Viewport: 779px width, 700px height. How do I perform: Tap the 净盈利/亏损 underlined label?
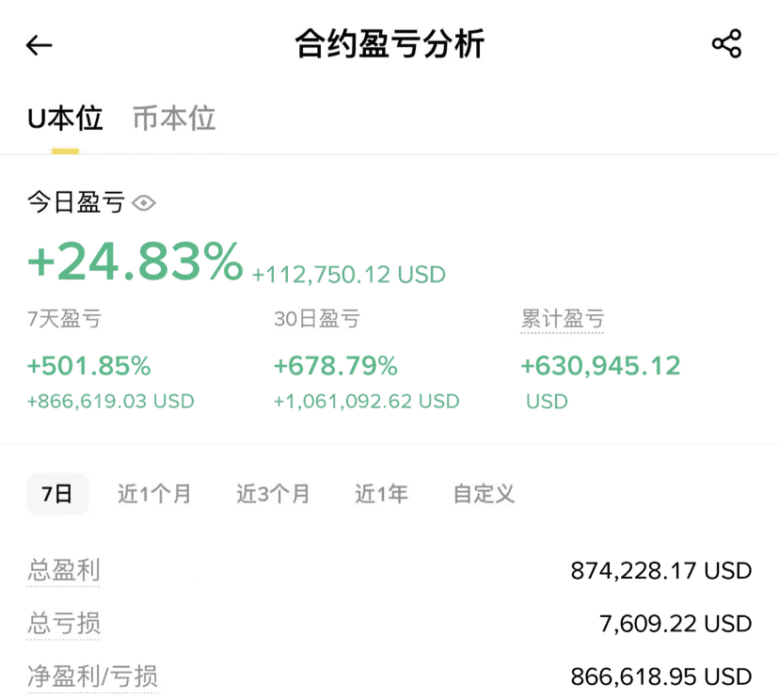coord(92,676)
